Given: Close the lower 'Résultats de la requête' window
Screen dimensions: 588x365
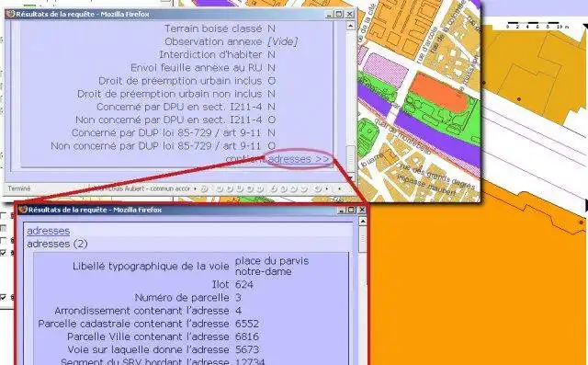Looking at the screenshot, I should click(362, 210).
